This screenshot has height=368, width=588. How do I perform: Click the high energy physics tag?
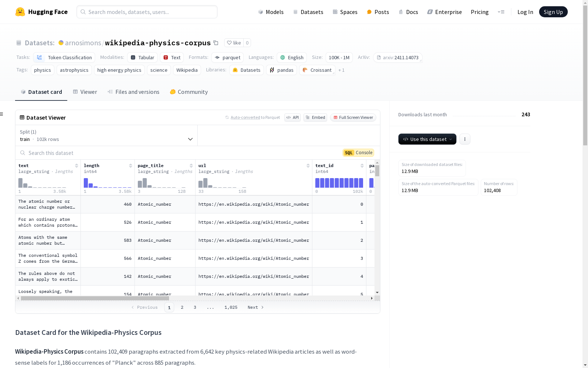(119, 70)
